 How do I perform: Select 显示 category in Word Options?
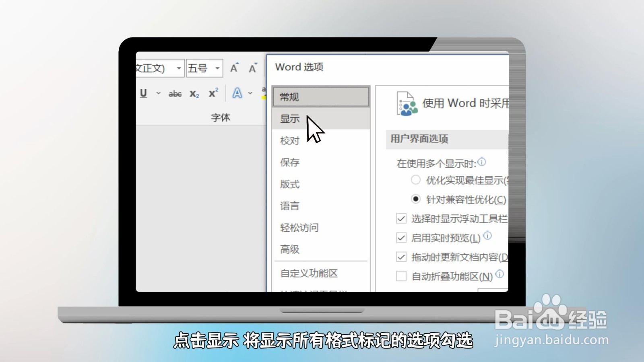[321, 119]
